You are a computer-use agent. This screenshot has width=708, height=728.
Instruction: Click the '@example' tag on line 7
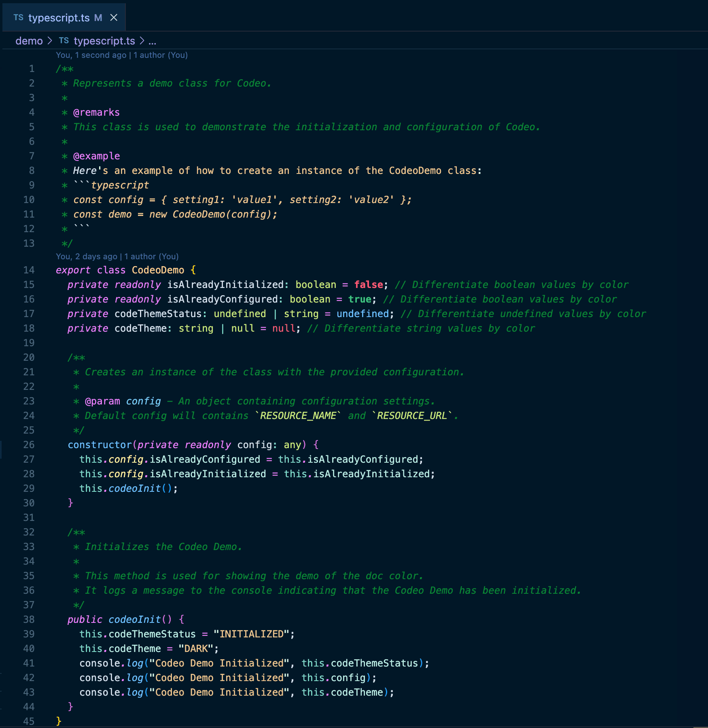tap(96, 156)
